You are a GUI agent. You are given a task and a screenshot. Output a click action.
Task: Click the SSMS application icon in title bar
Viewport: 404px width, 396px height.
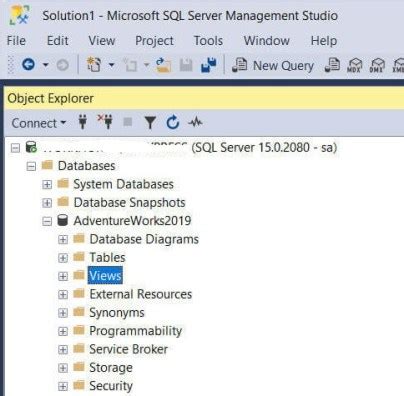(x=19, y=15)
